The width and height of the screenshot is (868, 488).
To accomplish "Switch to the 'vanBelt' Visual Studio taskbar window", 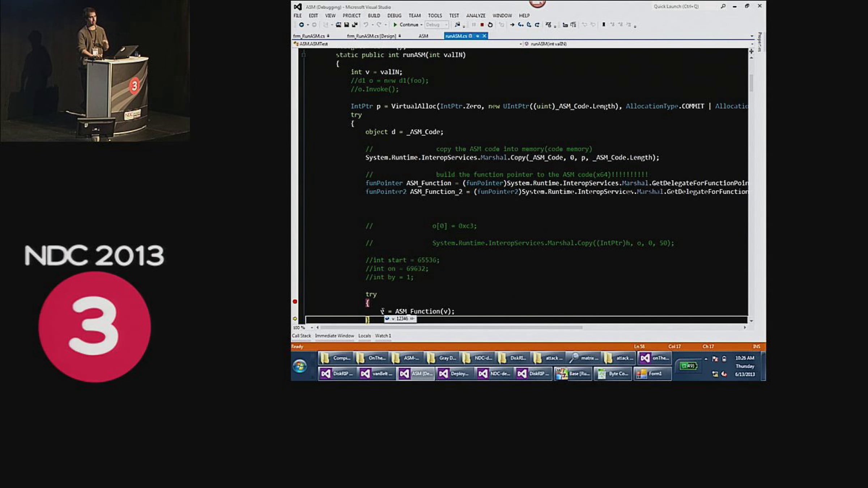I will (x=376, y=374).
